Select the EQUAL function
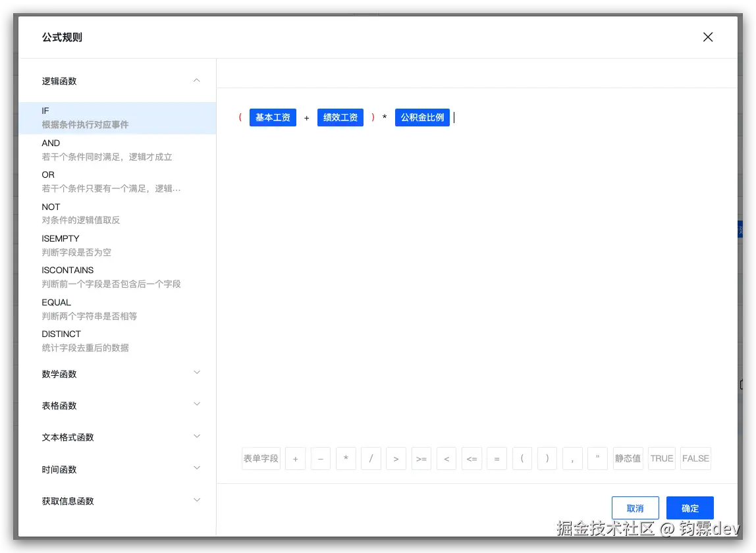Screen dimensions: 756x553 click(x=117, y=309)
